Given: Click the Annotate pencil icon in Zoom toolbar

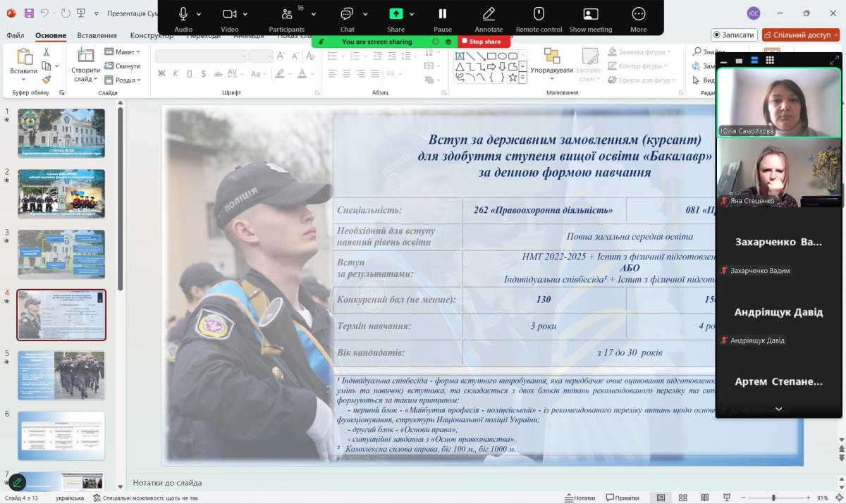Looking at the screenshot, I should [x=489, y=14].
